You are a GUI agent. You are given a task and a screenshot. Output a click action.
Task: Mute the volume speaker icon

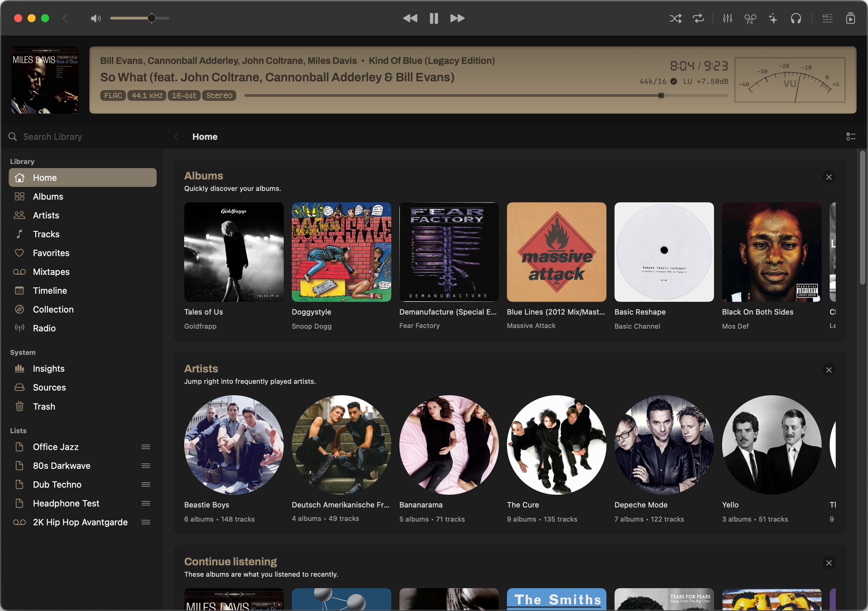pos(96,18)
